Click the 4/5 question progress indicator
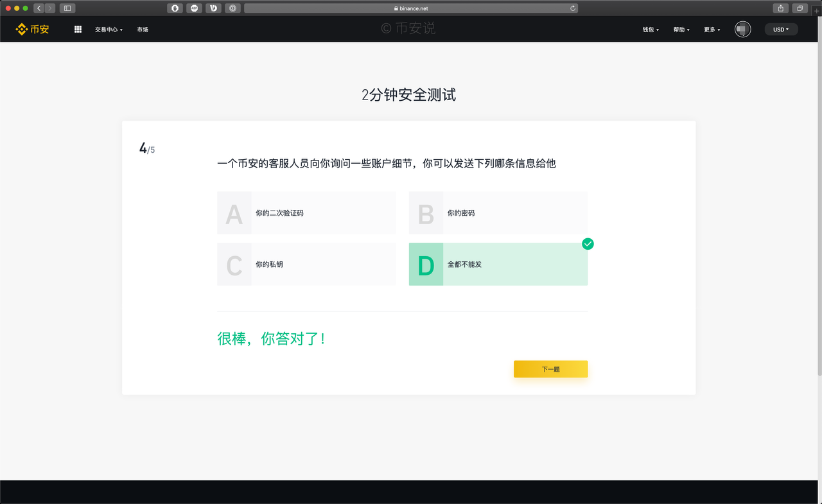The width and height of the screenshot is (822, 504). pos(147,149)
